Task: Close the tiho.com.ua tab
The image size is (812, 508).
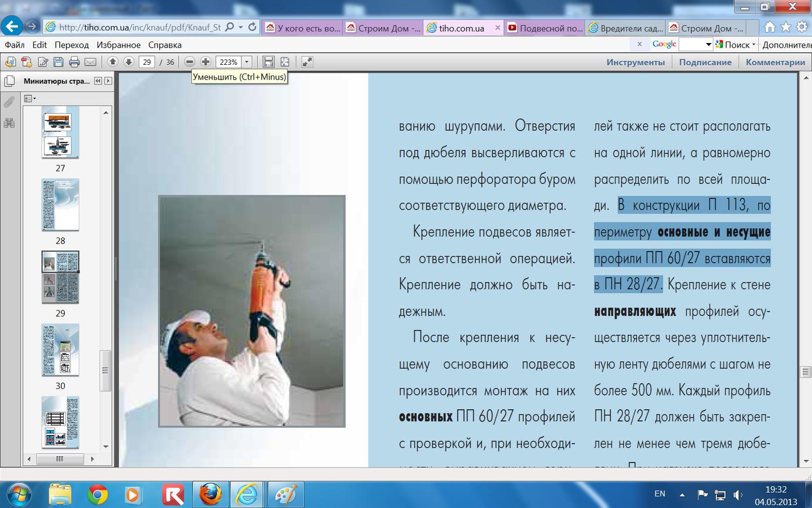Action: 498,28
